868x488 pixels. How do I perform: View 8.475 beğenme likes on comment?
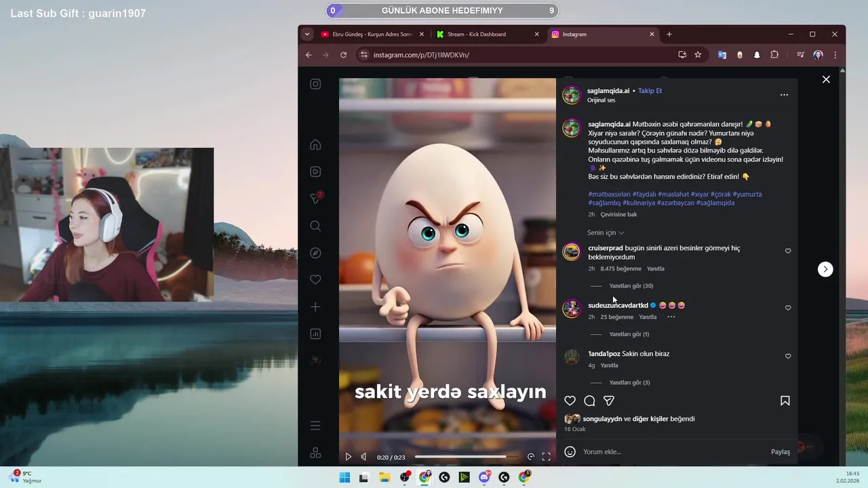(x=620, y=268)
